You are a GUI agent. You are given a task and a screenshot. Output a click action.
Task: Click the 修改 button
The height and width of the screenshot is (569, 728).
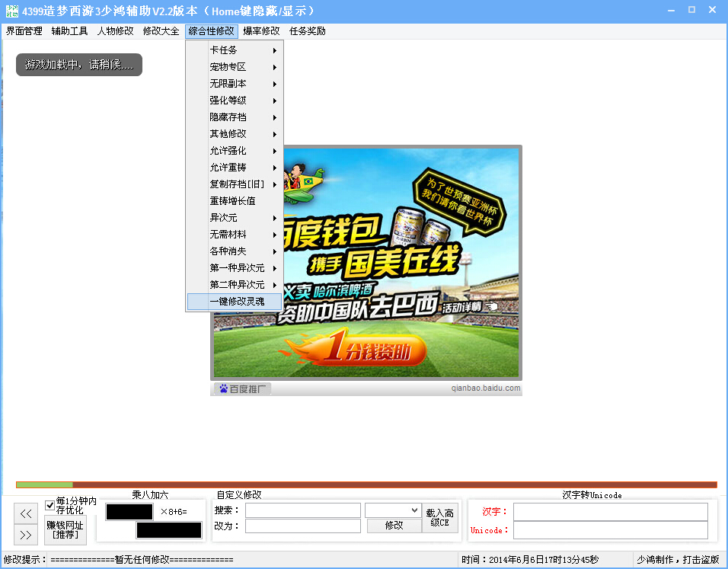click(394, 526)
